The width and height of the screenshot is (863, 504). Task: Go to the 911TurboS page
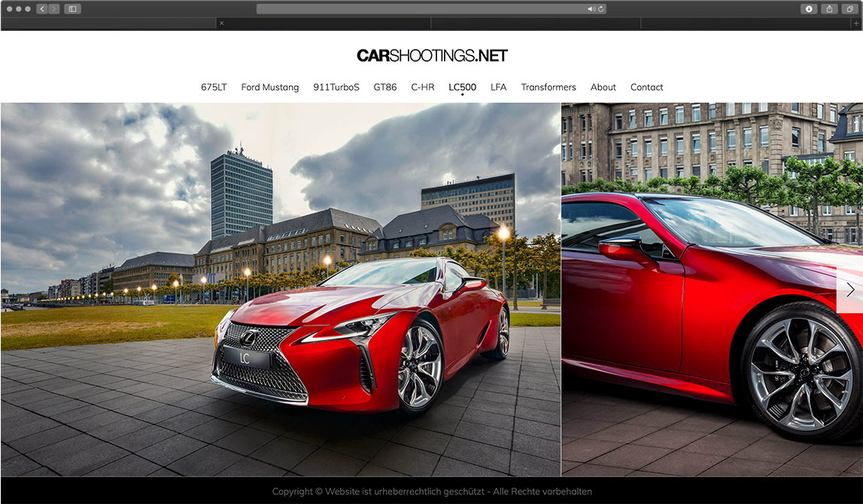(x=336, y=87)
